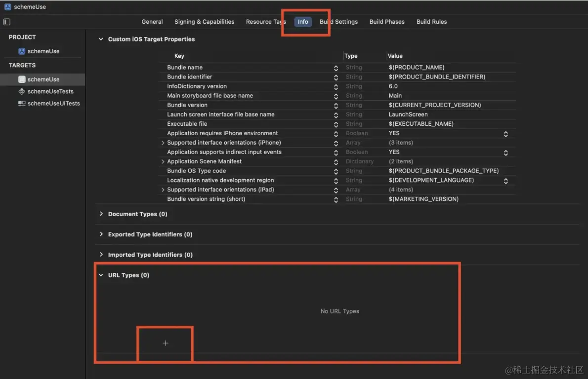Click value $(EXECUTABLE_NAME)
This screenshot has height=379, width=588.
(421, 123)
